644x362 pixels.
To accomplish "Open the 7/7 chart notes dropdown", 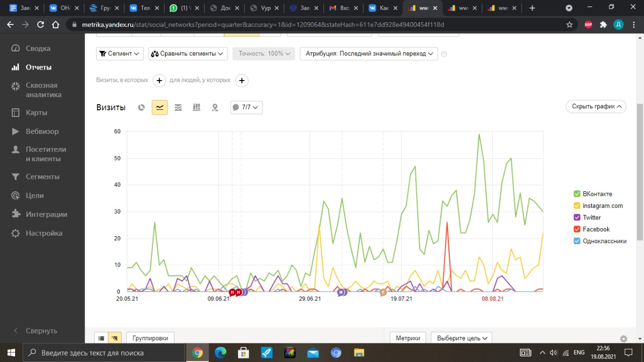I will pos(246,107).
